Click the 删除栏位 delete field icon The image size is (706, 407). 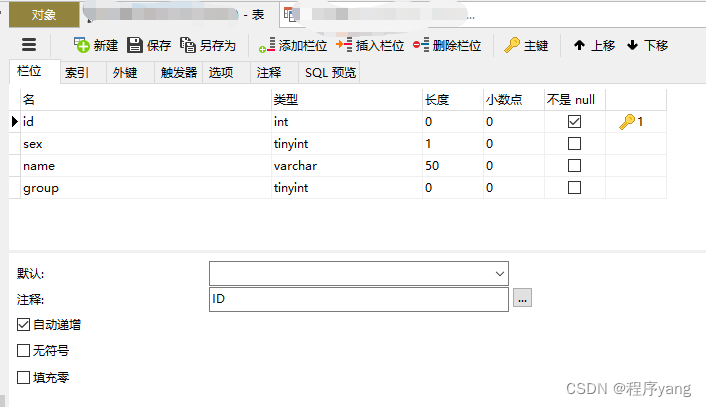(x=421, y=45)
